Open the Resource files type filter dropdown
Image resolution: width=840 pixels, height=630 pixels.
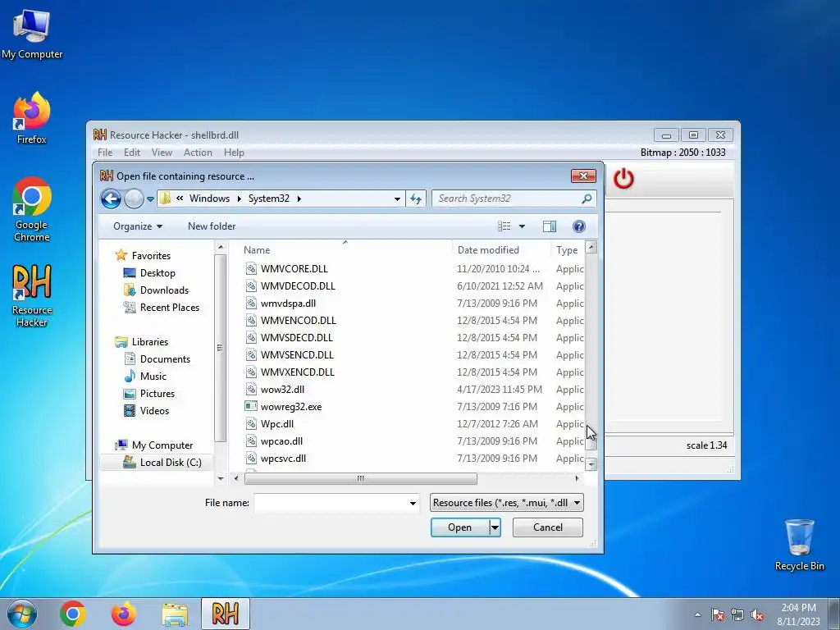(x=506, y=503)
